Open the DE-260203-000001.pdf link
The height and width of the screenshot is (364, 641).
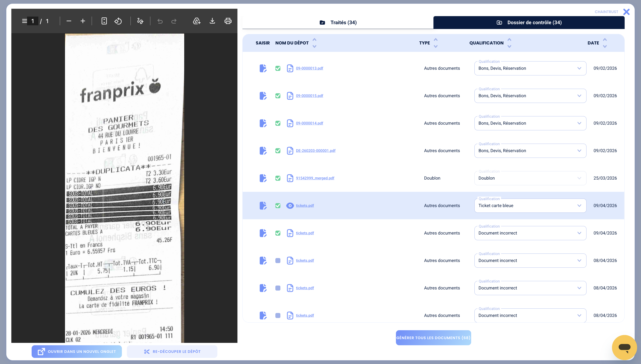pyautogui.click(x=316, y=151)
